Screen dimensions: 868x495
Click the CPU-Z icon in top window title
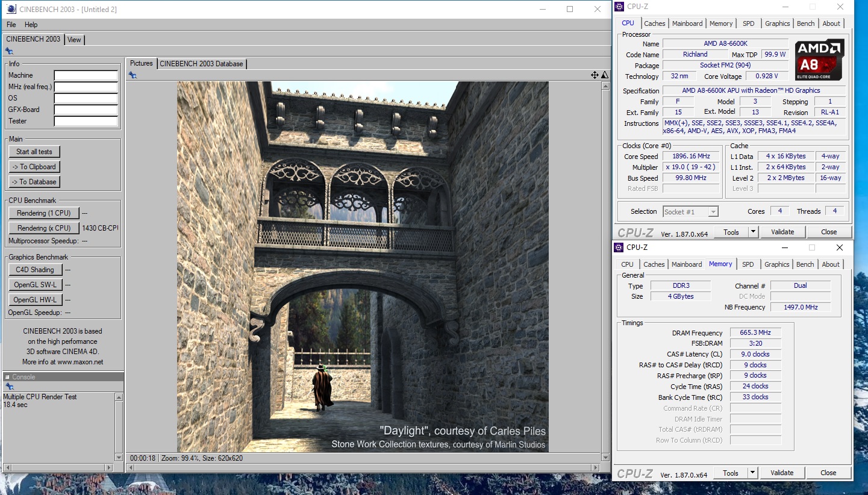tap(619, 7)
